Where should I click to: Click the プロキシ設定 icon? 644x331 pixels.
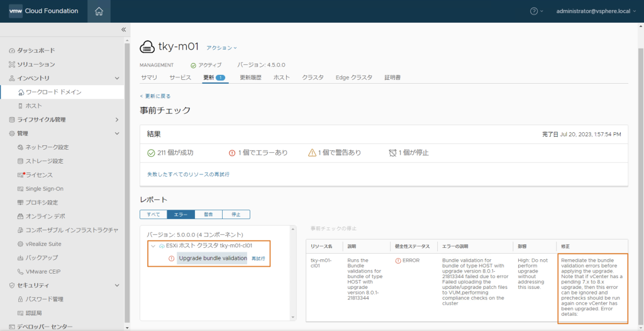tap(21, 203)
